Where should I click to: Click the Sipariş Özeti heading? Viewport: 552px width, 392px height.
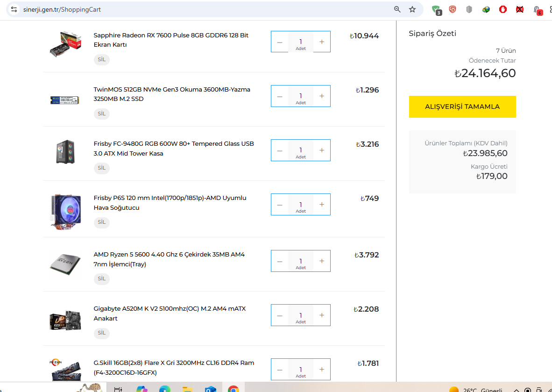pos(432,34)
